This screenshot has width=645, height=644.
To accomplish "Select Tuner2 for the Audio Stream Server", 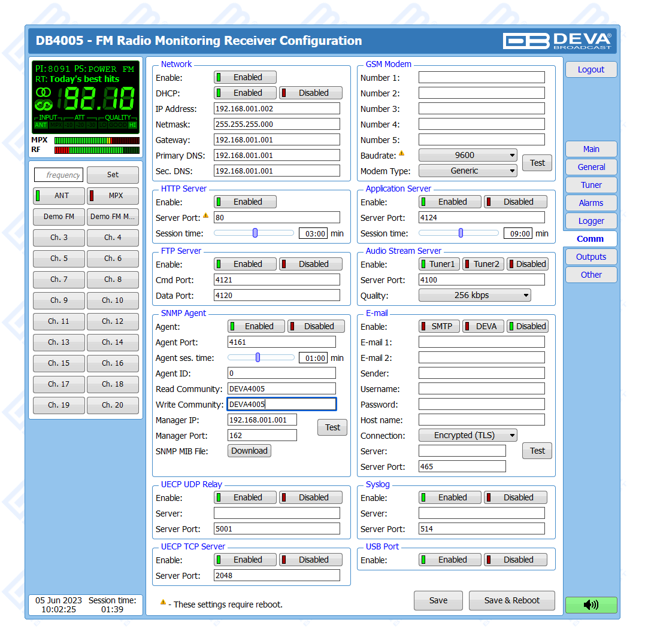I will [x=483, y=264].
